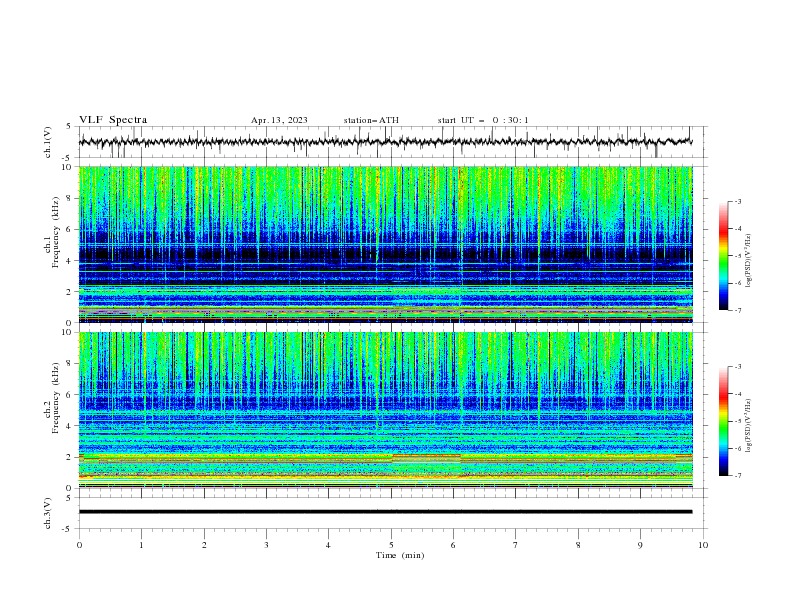Click the ch.3 flat voltage trace
The width and height of the screenshot is (792, 612).
coord(386,512)
